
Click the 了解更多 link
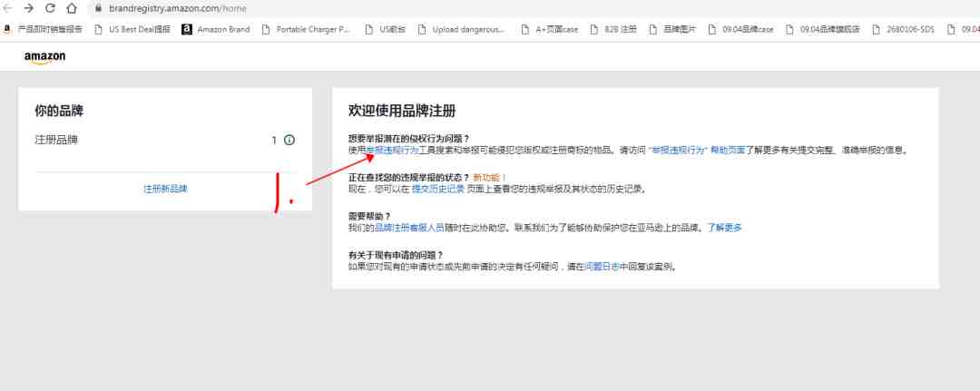point(724,228)
